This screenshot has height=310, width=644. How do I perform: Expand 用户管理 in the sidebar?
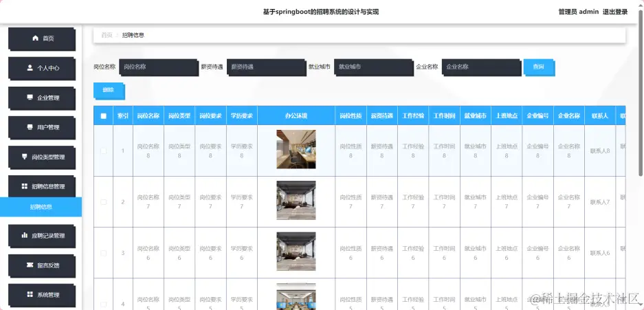point(42,127)
